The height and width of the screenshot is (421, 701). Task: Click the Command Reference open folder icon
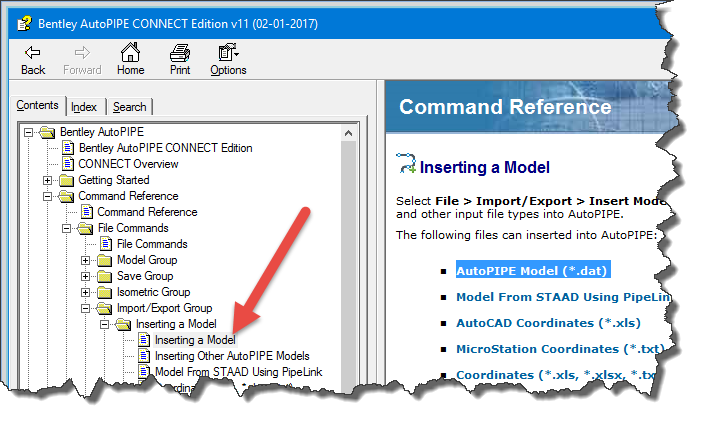66,196
